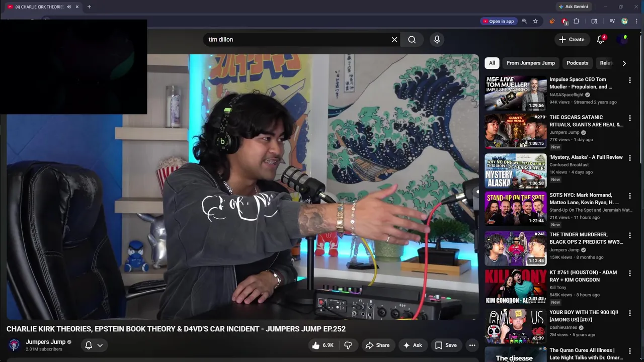
Task: Open the media controls music icon
Action: [612, 21]
